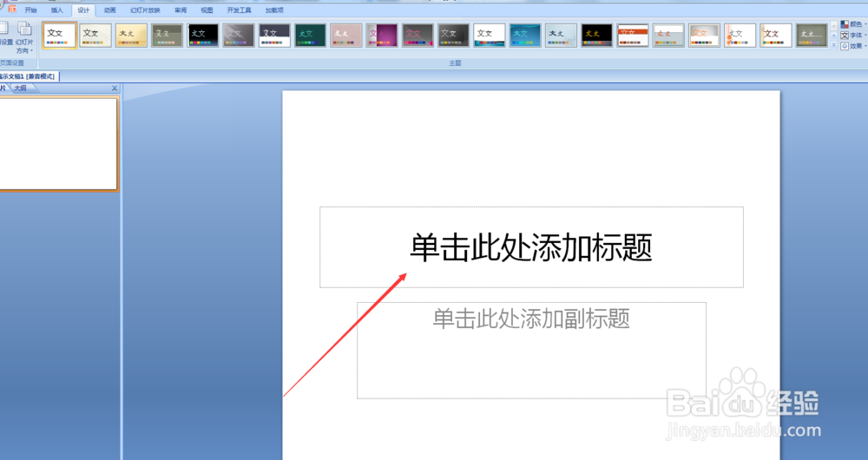Image resolution: width=868 pixels, height=460 pixels.
Task: Open the 效果 theme effects dropdown
Action: pos(853,47)
